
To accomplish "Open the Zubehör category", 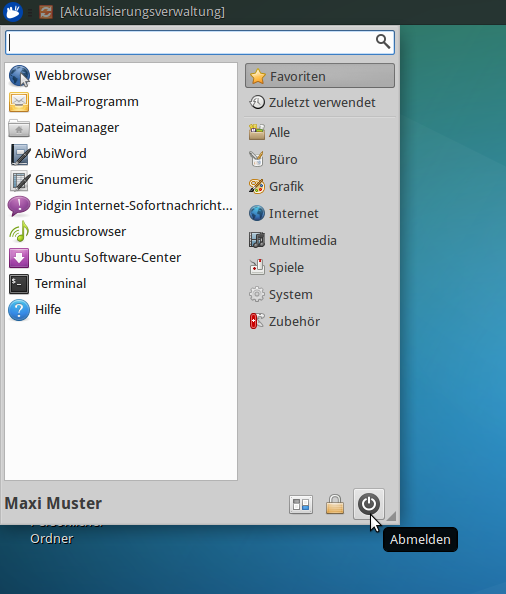I will [x=320, y=322].
